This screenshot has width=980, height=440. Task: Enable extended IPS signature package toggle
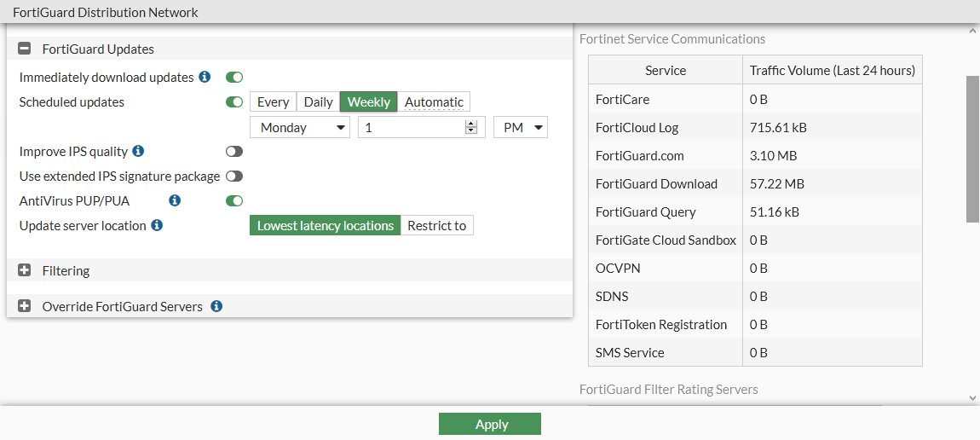point(234,177)
